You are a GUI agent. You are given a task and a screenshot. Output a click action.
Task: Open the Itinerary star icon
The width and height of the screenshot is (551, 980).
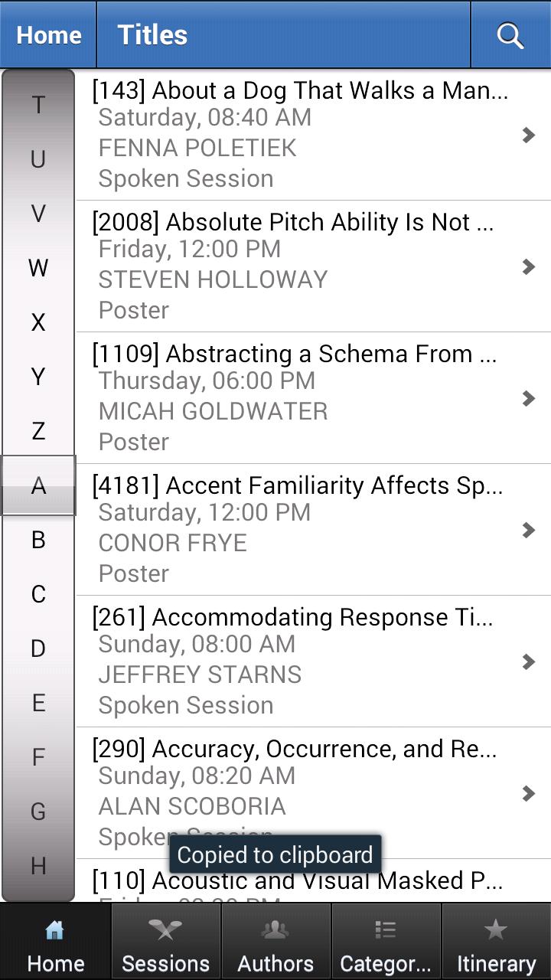click(496, 930)
